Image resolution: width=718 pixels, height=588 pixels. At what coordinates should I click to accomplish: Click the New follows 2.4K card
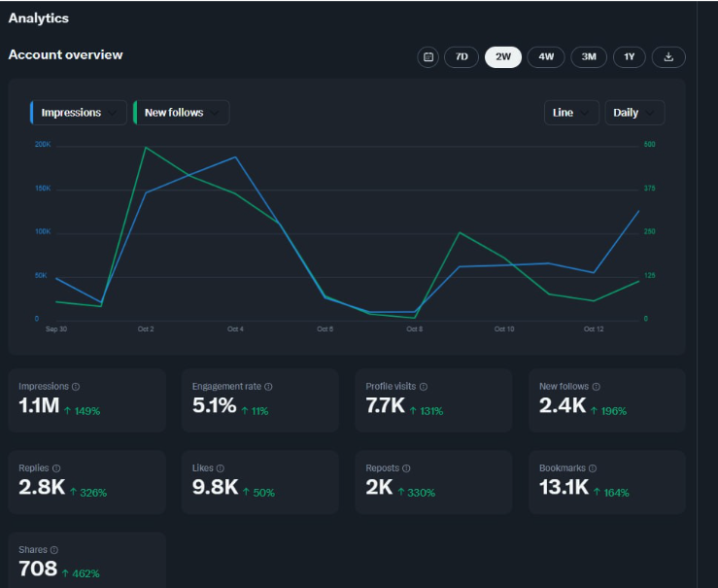pos(606,400)
